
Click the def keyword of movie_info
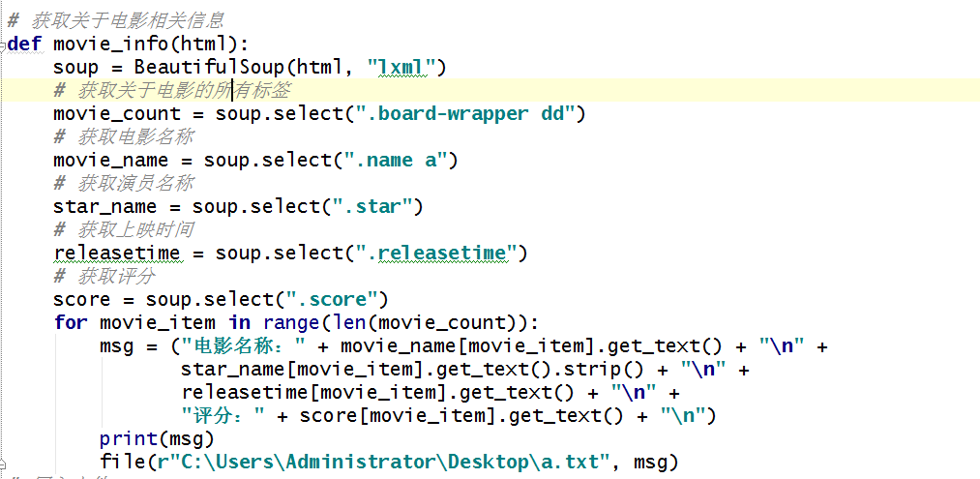click(x=24, y=44)
